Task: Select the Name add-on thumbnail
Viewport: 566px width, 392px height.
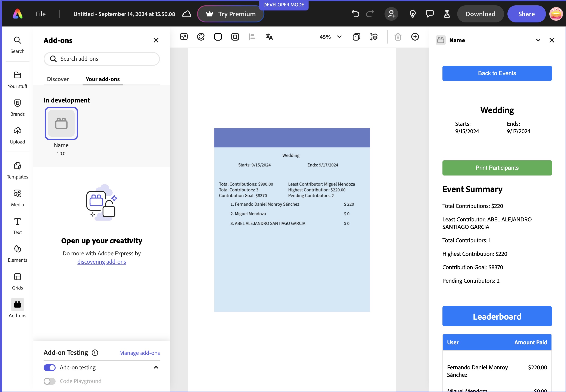Action: point(61,123)
